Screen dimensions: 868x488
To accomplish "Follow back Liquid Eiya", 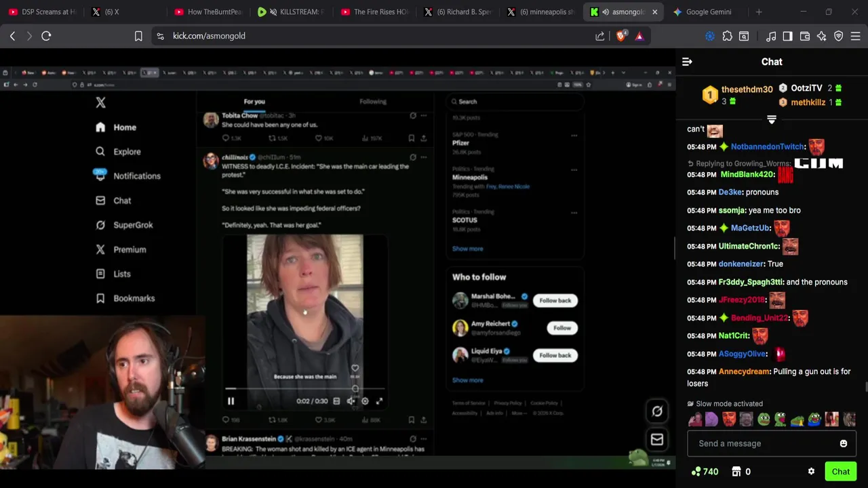I will [x=555, y=355].
